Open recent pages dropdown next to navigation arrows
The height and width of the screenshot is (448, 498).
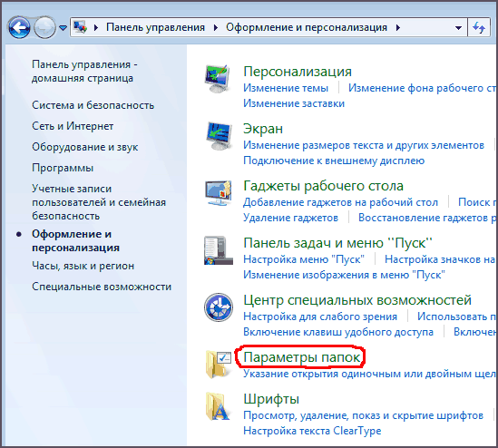pos(63,28)
